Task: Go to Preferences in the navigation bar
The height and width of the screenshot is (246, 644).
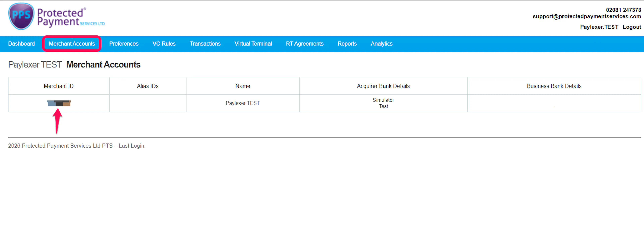Action: pos(124,44)
